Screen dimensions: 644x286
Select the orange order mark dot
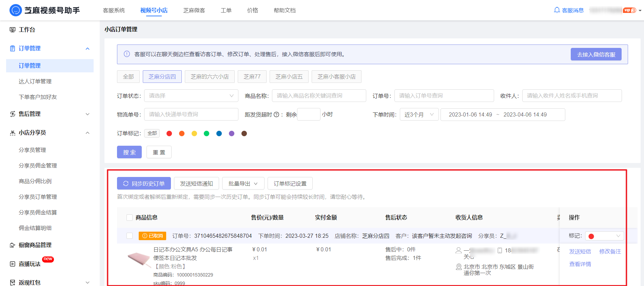point(182,133)
